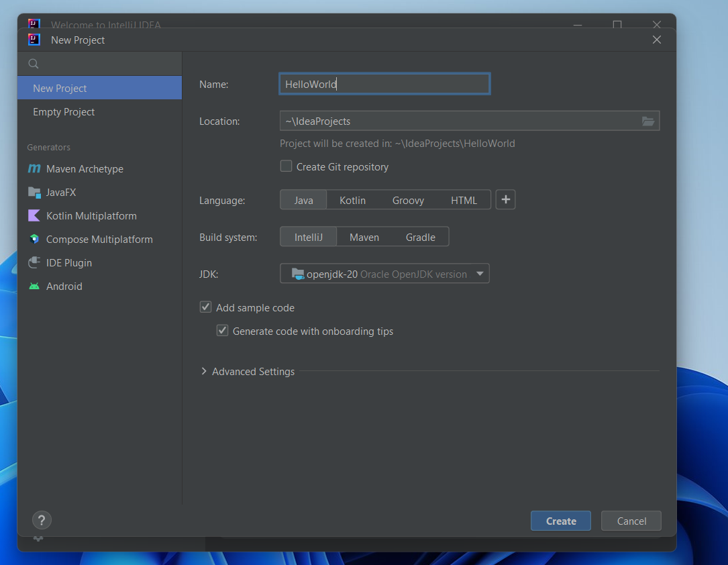Choose Android generator
Image resolution: width=728 pixels, height=565 pixels.
[x=100, y=286]
